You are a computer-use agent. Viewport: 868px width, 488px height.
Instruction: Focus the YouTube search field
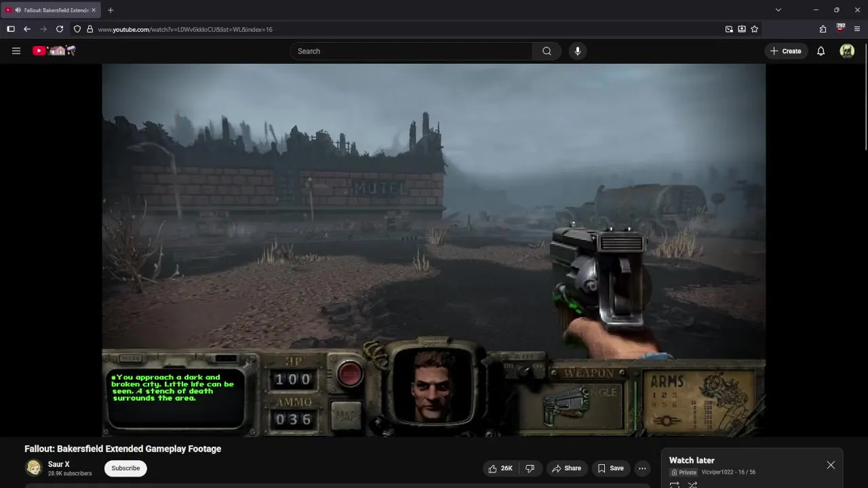(412, 51)
